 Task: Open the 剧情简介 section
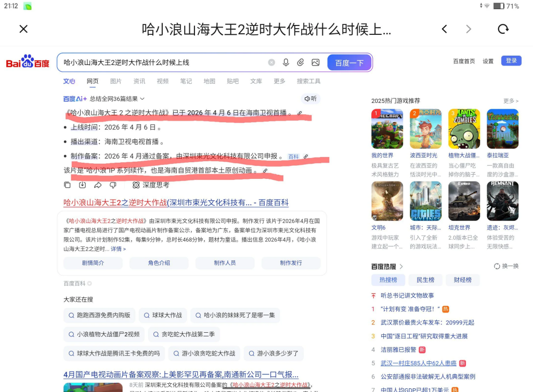[x=93, y=263]
